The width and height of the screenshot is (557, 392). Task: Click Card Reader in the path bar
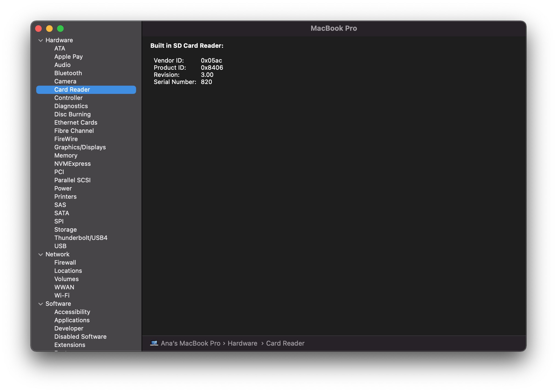coord(285,343)
